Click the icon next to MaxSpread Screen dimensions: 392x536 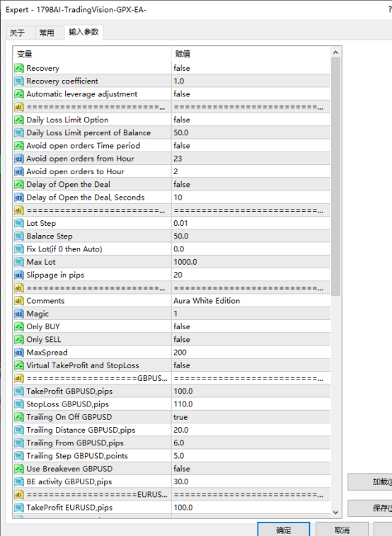point(19,353)
